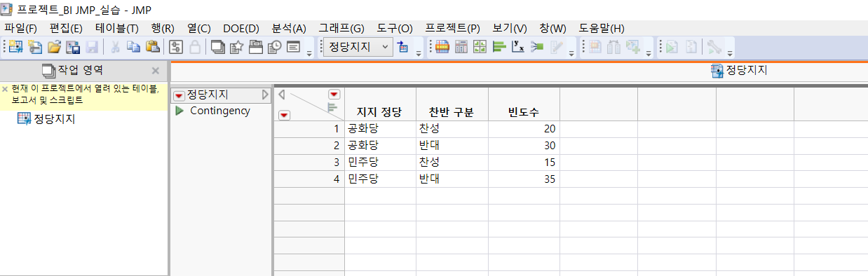Collapse side panels with left gray triangle
Screen dimensions: 868x276
click(282, 94)
